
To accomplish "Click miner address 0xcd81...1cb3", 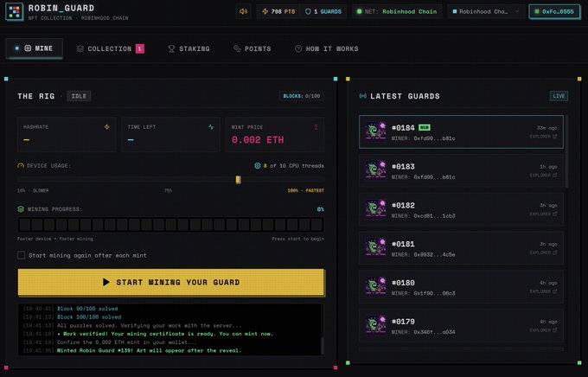I will tap(434, 215).
